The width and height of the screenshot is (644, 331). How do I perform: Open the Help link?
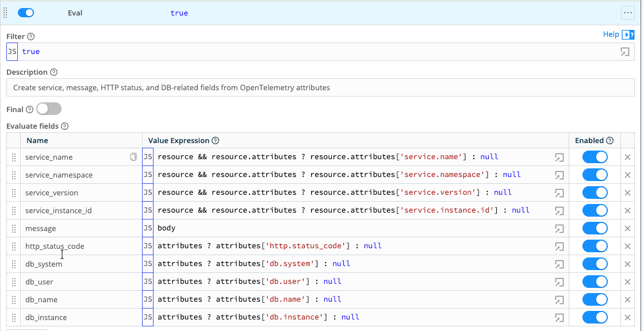(x=611, y=34)
